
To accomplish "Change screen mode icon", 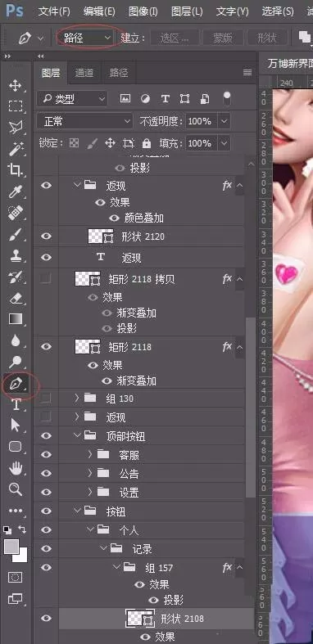I will (x=16, y=598).
